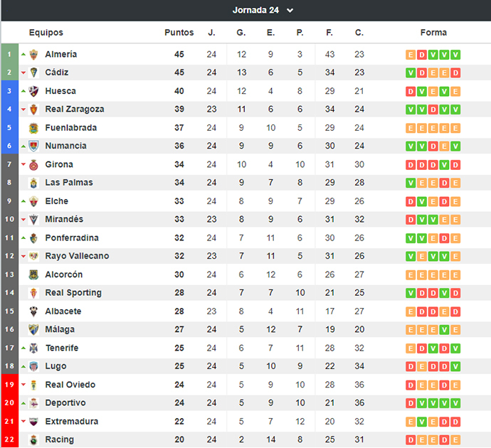Click the Equipos column header
The height and width of the screenshot is (448, 491).
pyautogui.click(x=46, y=33)
